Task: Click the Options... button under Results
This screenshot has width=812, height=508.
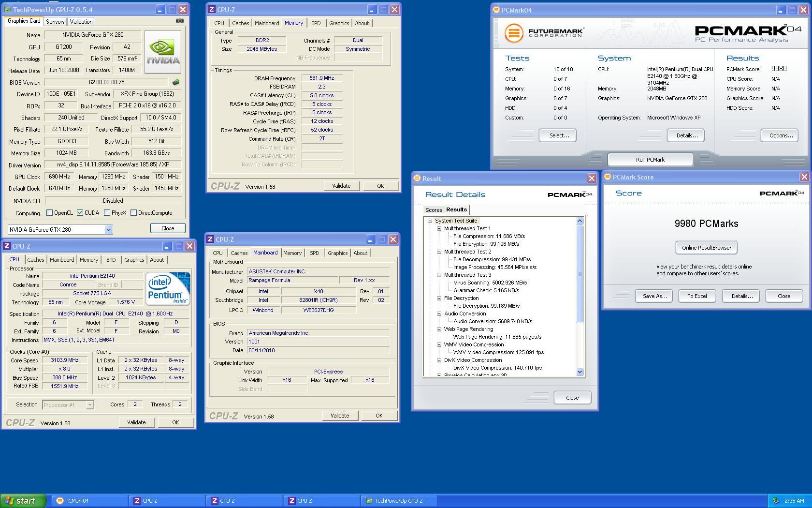Action: pos(781,135)
